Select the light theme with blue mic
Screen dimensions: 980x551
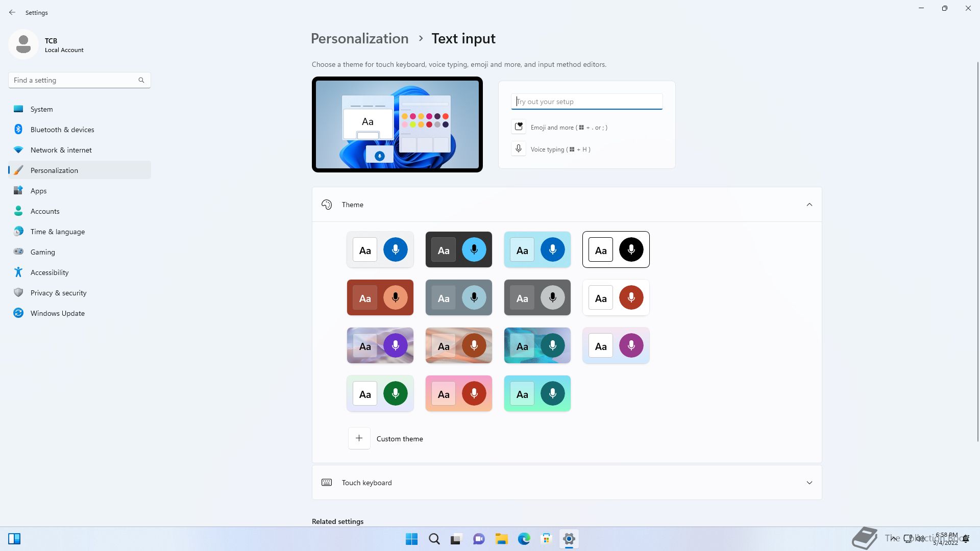click(x=380, y=249)
